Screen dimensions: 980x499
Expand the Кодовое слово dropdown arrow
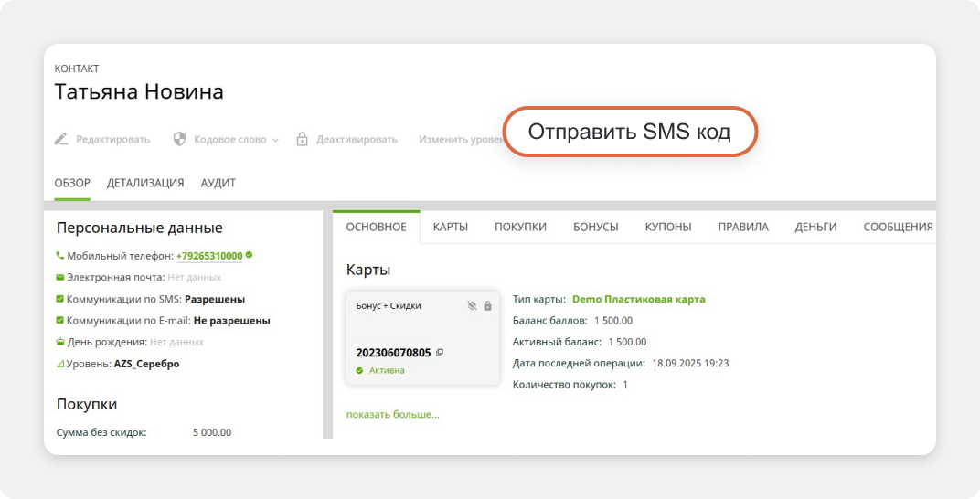point(275,140)
